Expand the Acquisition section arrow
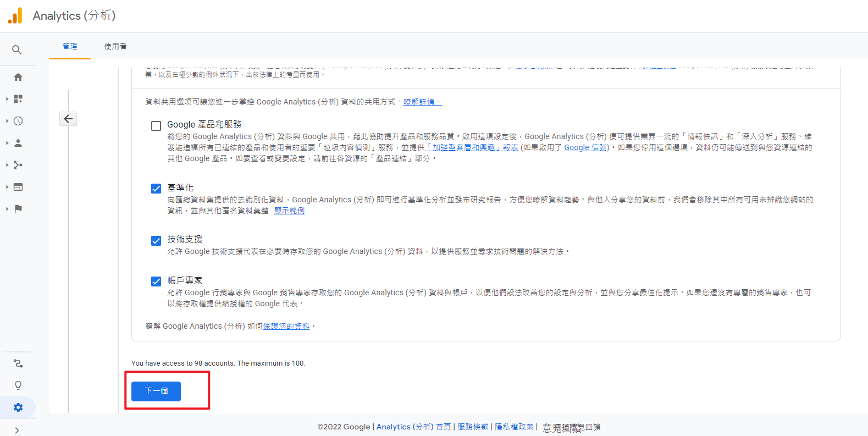Viewport: 868px width, 436px height. click(x=7, y=165)
